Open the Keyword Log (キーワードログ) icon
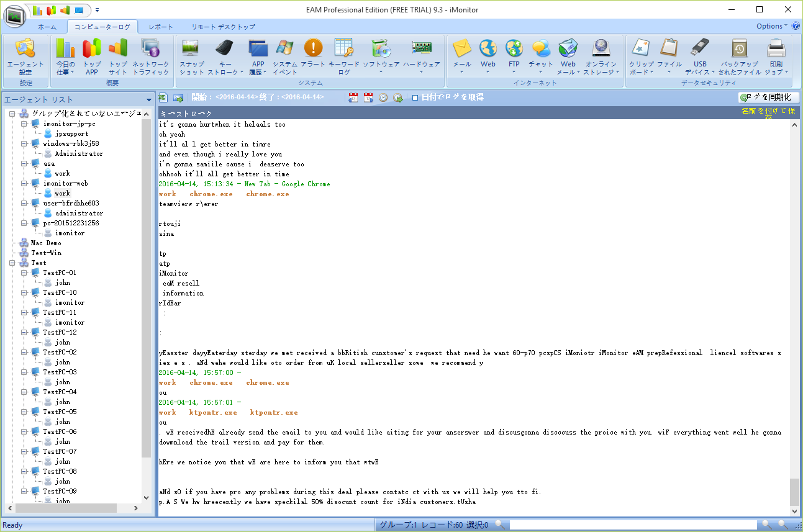 pos(343,55)
